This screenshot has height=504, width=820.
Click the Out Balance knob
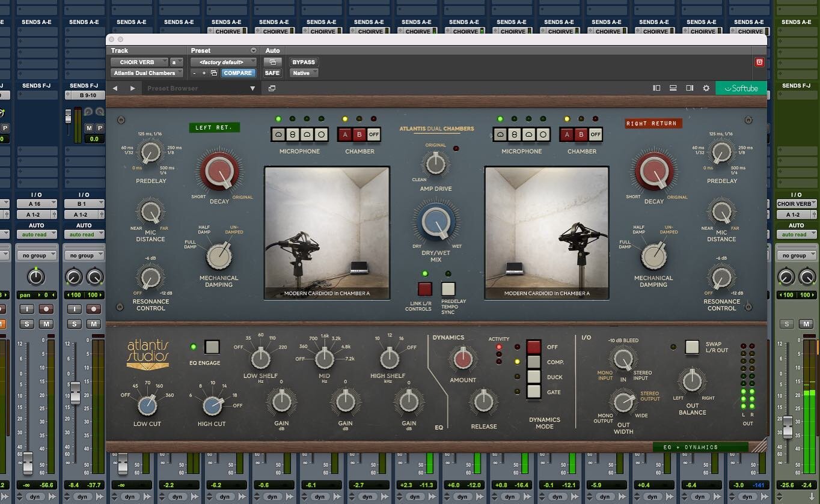(x=692, y=381)
